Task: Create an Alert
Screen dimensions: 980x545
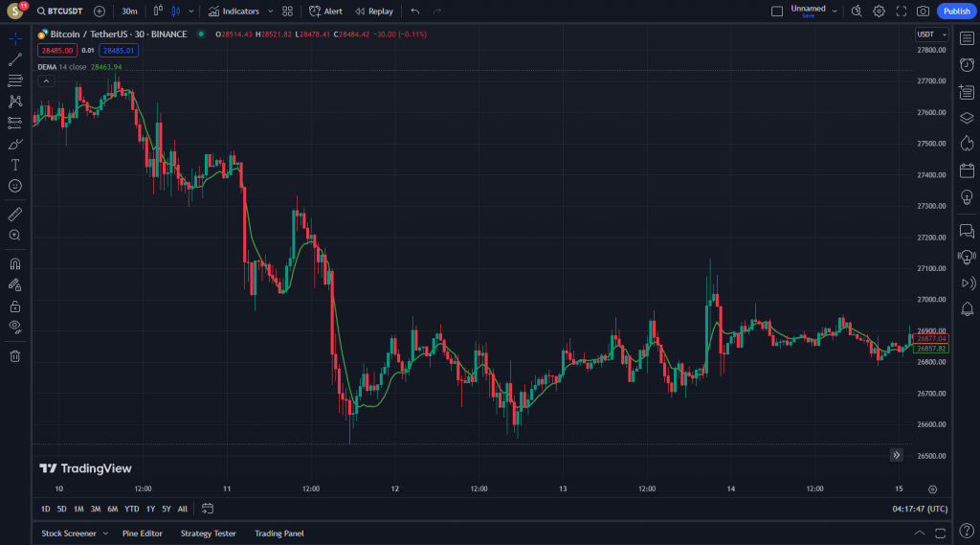Action: (325, 11)
